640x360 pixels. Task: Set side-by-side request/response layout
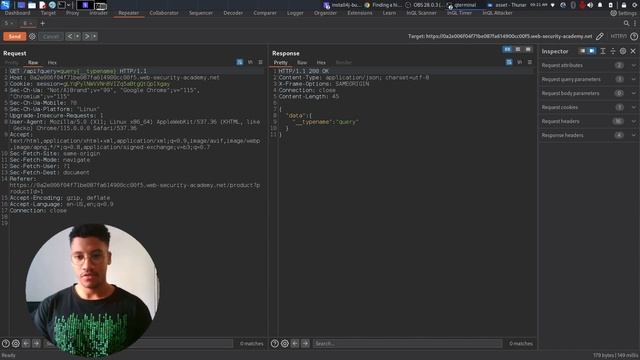507,49
